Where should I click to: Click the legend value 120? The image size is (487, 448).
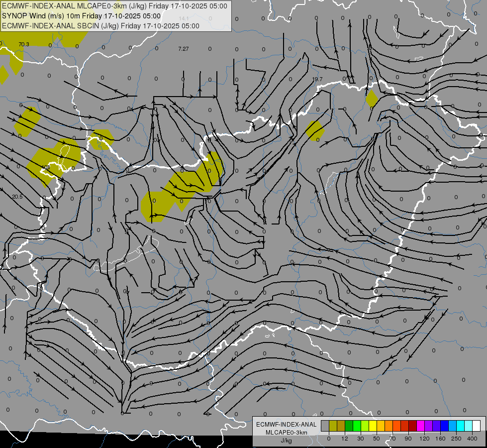(425, 439)
